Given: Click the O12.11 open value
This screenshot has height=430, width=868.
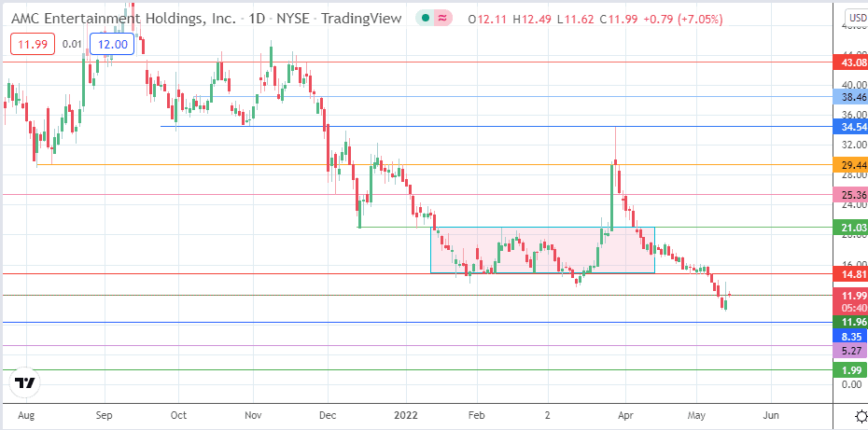Looking at the screenshot, I should [x=489, y=20].
